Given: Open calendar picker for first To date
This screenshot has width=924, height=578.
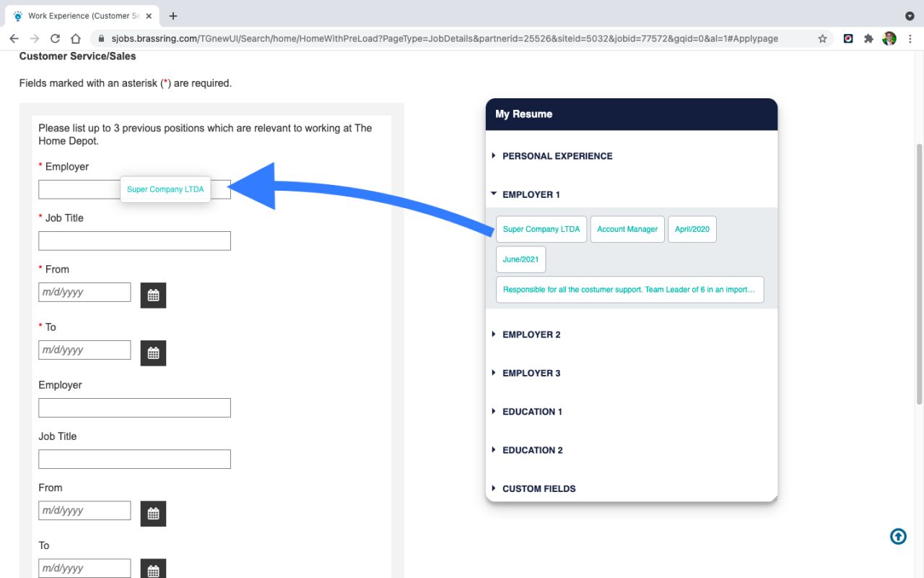Looking at the screenshot, I should tap(153, 353).
